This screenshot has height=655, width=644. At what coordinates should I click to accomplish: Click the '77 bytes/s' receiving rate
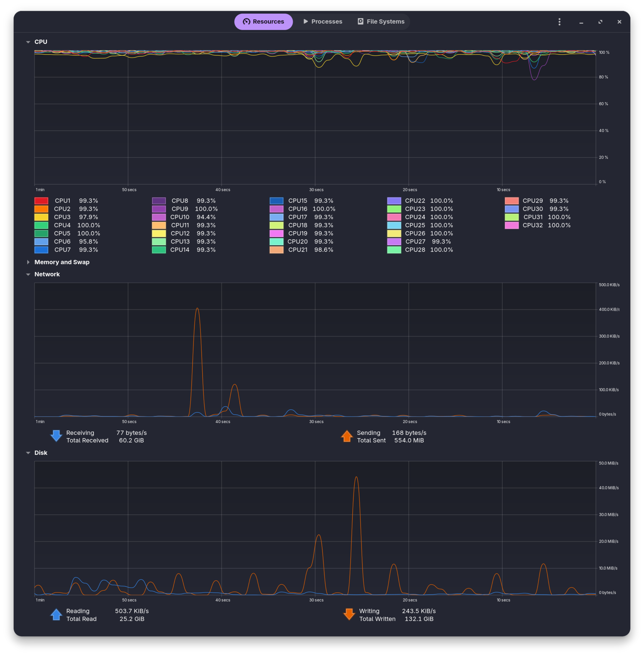tap(131, 433)
